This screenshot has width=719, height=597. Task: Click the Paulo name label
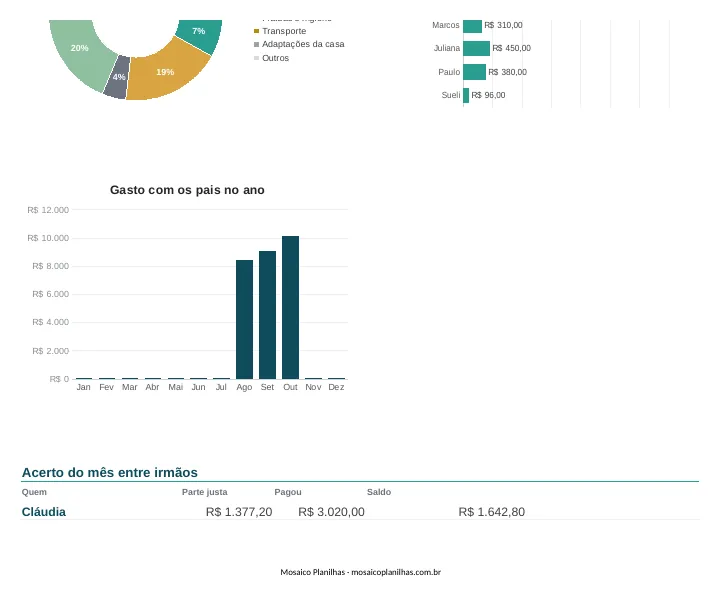[449, 72]
